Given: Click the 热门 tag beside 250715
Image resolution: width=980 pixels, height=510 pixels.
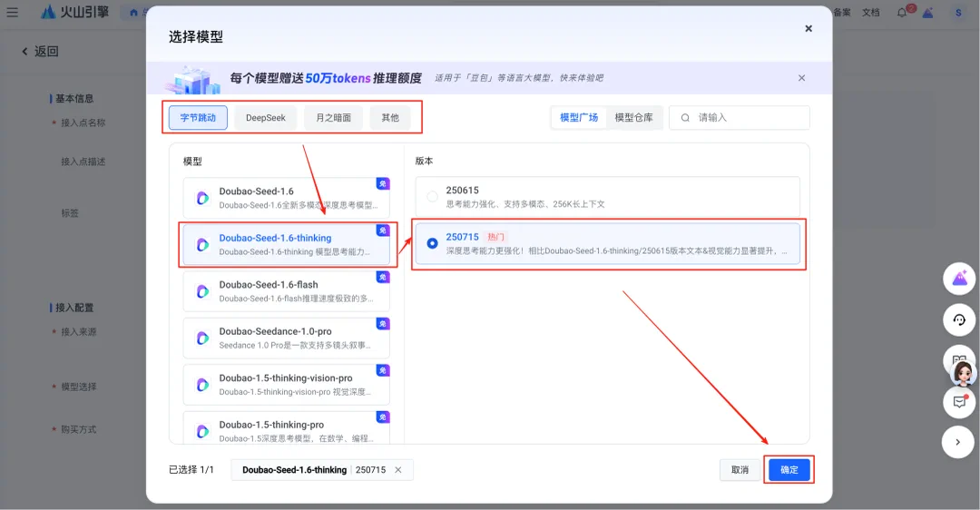Looking at the screenshot, I should pyautogui.click(x=495, y=237).
